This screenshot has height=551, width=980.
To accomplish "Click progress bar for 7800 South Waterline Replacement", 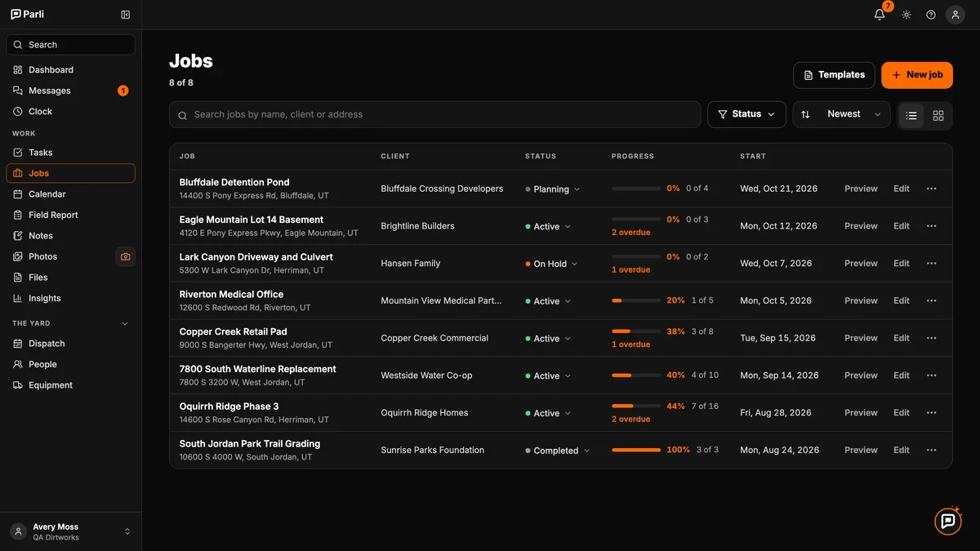I will (636, 375).
